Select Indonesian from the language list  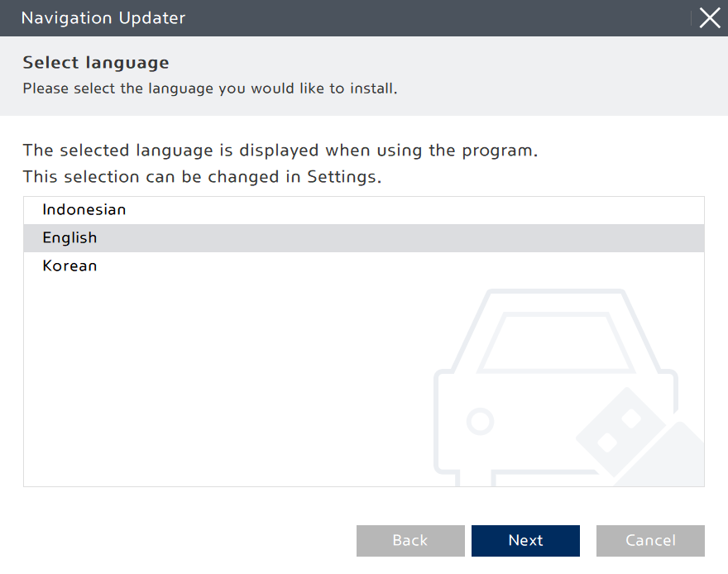(x=84, y=210)
